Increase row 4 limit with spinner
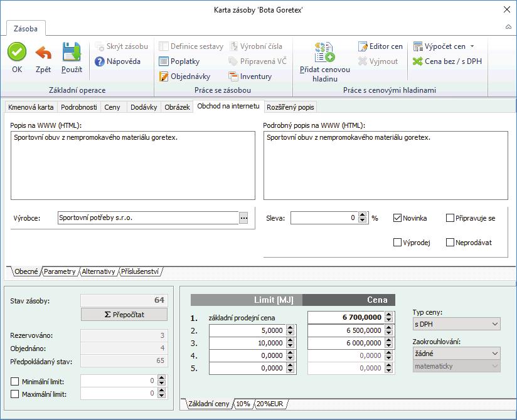This screenshot has width=517, height=420. pos(290,353)
